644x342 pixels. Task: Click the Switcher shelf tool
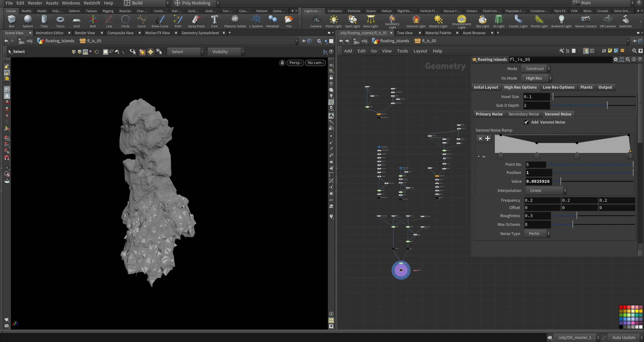pos(626,21)
